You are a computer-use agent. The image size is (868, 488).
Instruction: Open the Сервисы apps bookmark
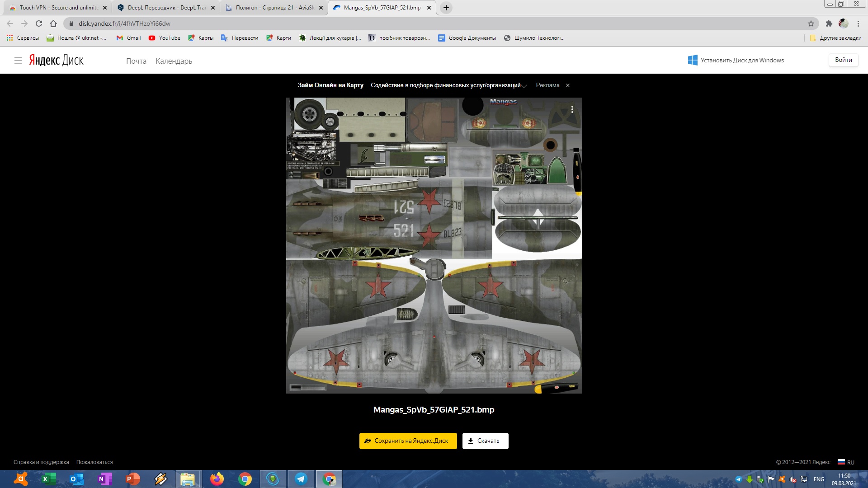(23, 38)
